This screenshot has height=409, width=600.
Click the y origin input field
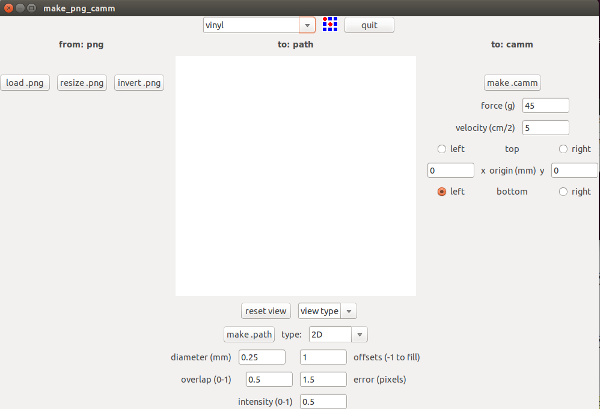(x=574, y=171)
